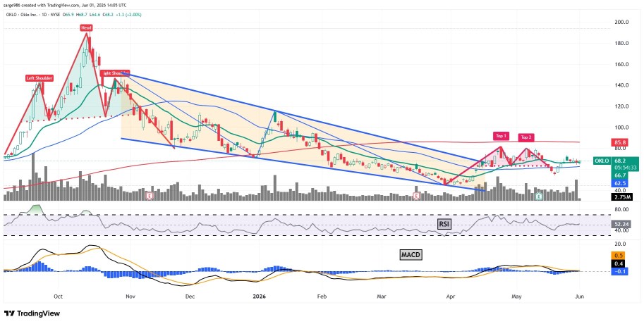Click the Apr label on time axis
The width and height of the screenshot is (644, 324).
(x=451, y=296)
